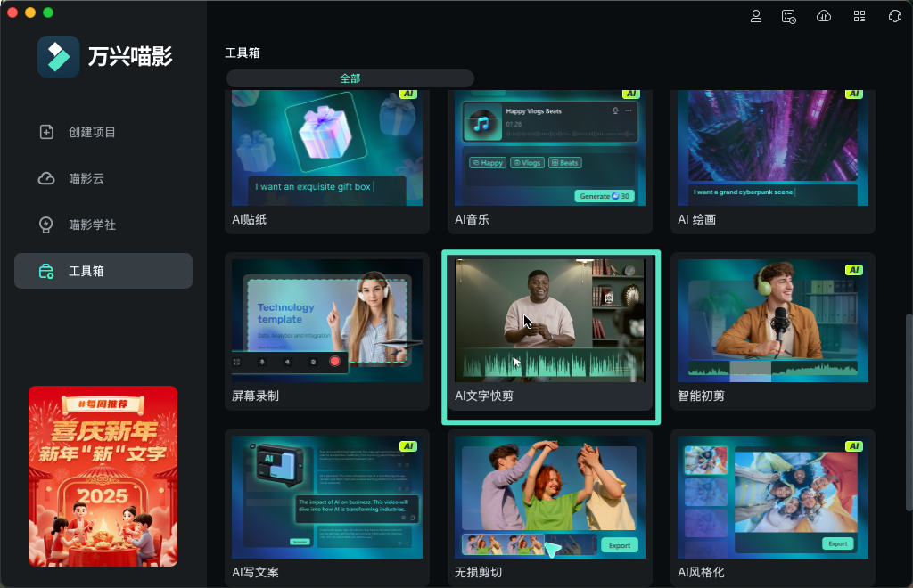
Task: Toggle the Vlogs tag in AI音乐 card
Action: 527,163
